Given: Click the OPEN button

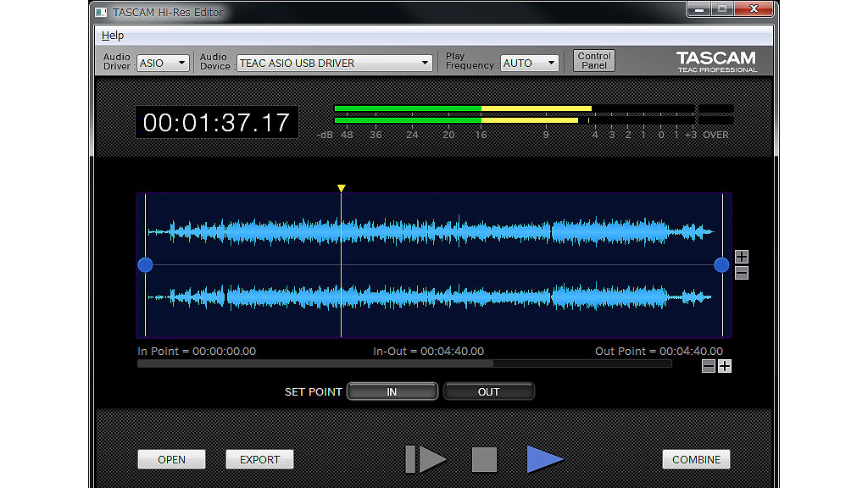Looking at the screenshot, I should (x=171, y=460).
